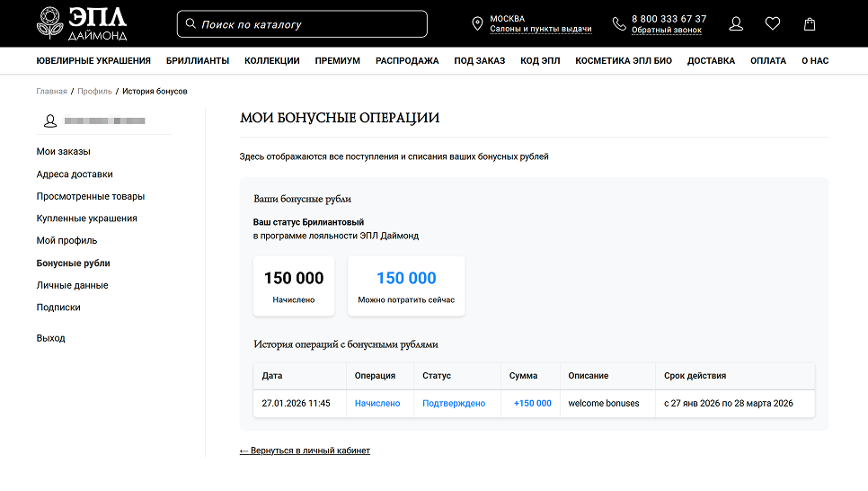Open the КОЛЛЕКЦИИ menu item
The height and width of the screenshot is (491, 868).
(x=271, y=61)
